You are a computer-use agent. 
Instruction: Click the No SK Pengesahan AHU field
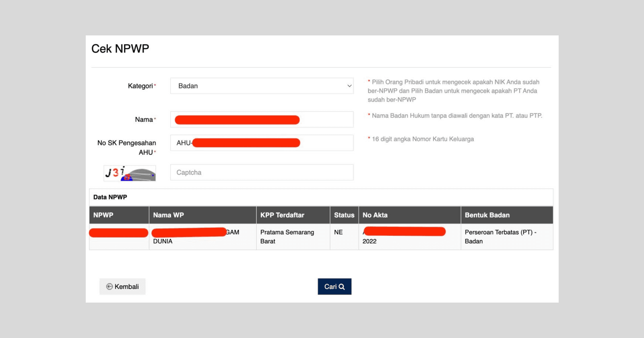click(x=326, y=143)
